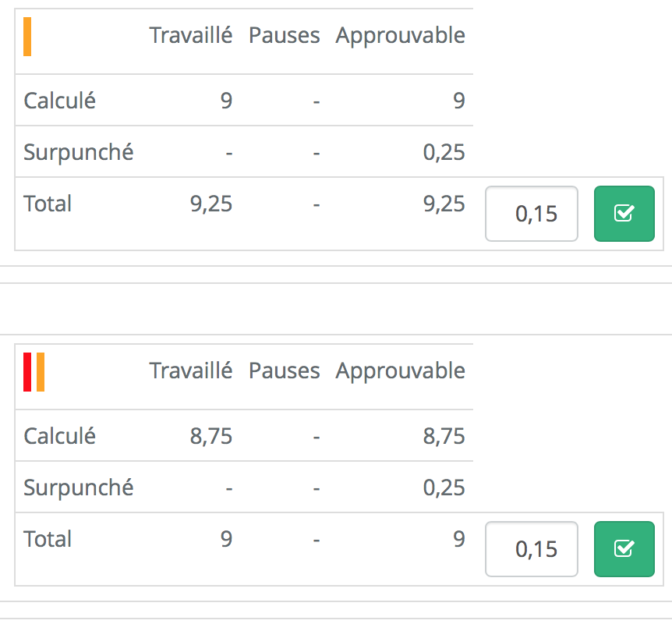Select the Surpunché row label in the first table
672x624 pixels.
[79, 152]
